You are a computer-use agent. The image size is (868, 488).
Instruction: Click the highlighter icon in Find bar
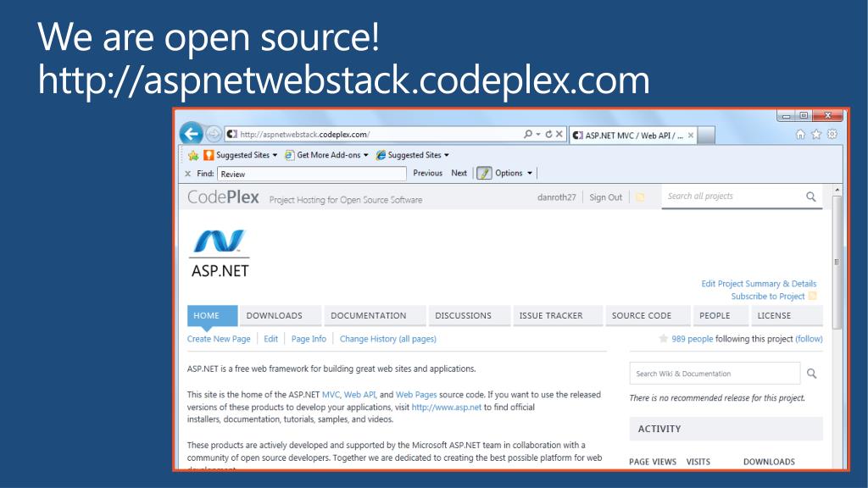tap(484, 173)
